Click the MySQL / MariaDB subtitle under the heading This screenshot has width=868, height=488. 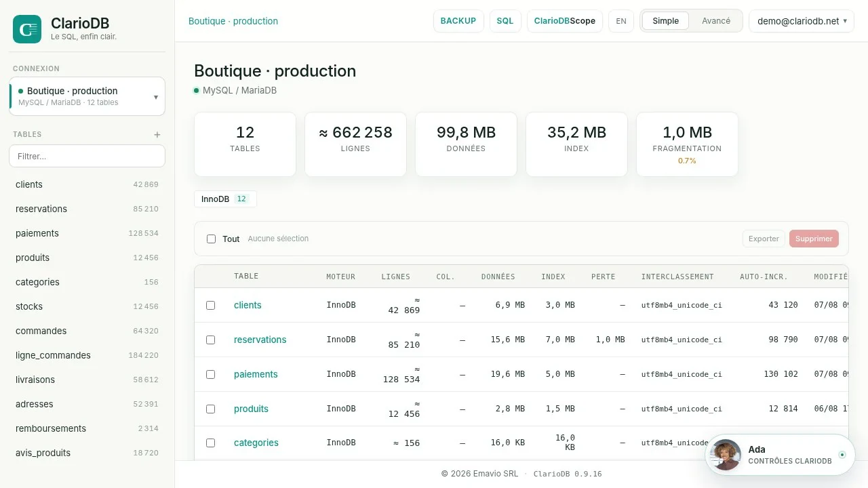239,90
